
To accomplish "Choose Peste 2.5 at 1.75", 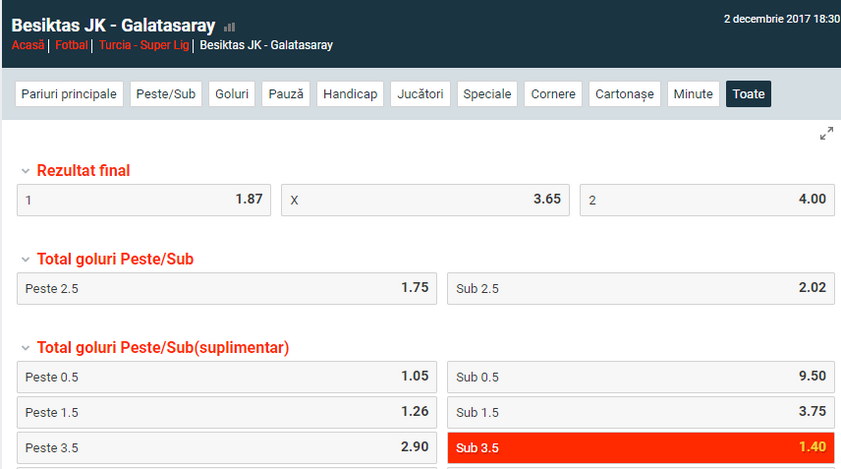I will (x=227, y=289).
